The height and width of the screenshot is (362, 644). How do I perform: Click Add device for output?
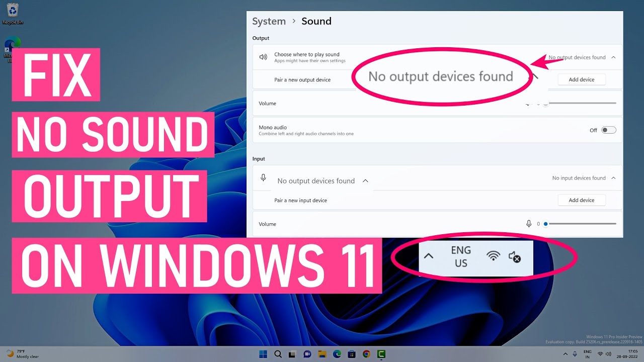pyautogui.click(x=582, y=79)
